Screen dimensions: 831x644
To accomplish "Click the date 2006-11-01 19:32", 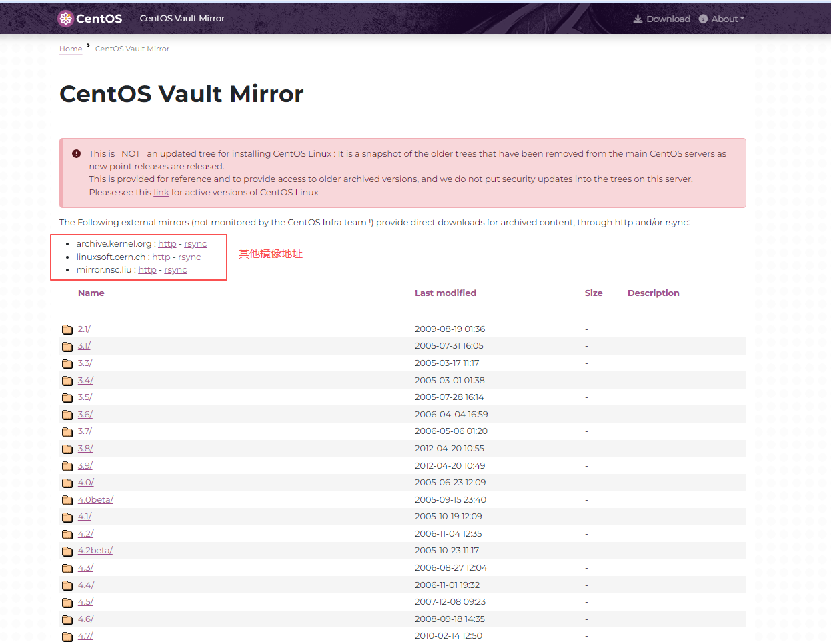I will [x=448, y=585].
